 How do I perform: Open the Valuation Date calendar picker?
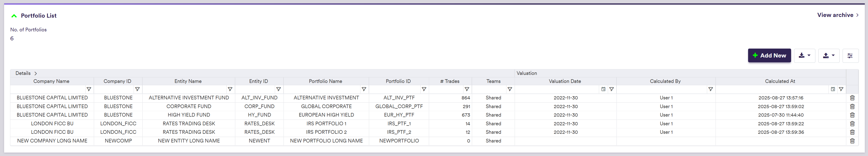pos(603,90)
